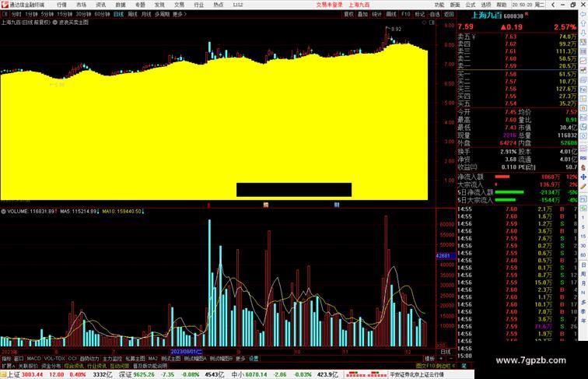The image size is (588, 379).
Task: Click the pencil draw icon in right sidebar
Action: (583, 187)
